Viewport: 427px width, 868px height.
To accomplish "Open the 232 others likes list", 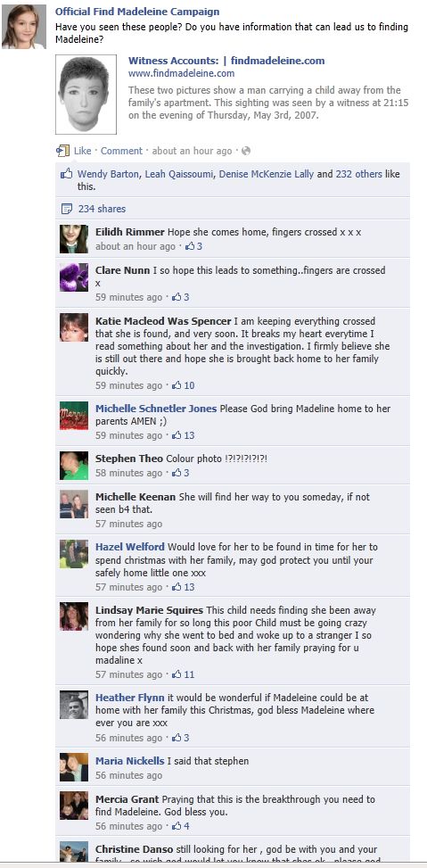I will point(359,174).
